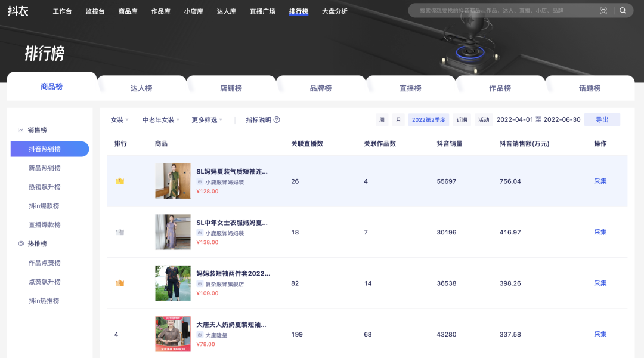Screen dimensions: 644x358
Task: Select the 周 time range option
Action: click(x=382, y=120)
